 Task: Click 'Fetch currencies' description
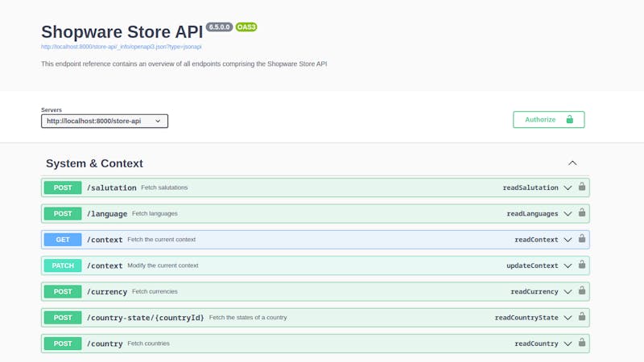pyautogui.click(x=155, y=291)
